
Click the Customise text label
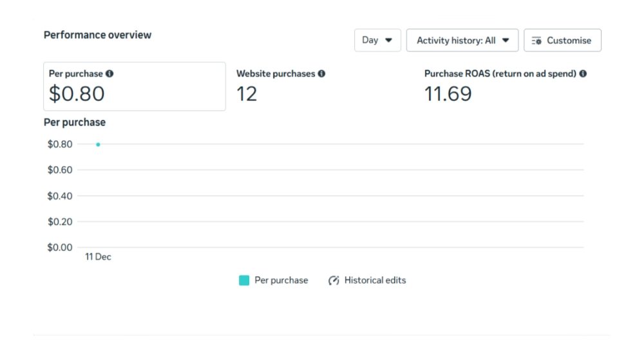point(569,41)
